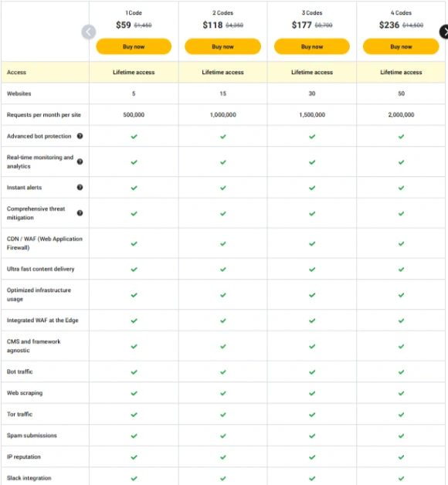Select Buy now for 4 Codes plan
Viewport: 448px width, 485px height.
click(x=401, y=46)
